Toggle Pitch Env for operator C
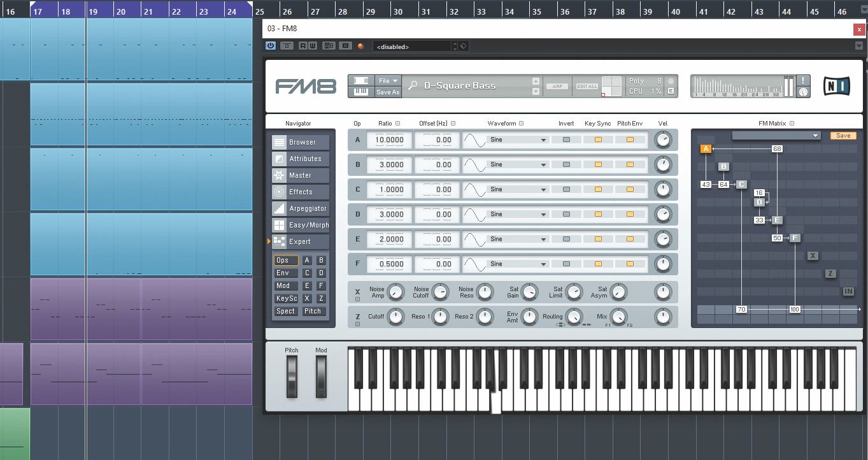The width and height of the screenshot is (868, 460). tap(630, 189)
